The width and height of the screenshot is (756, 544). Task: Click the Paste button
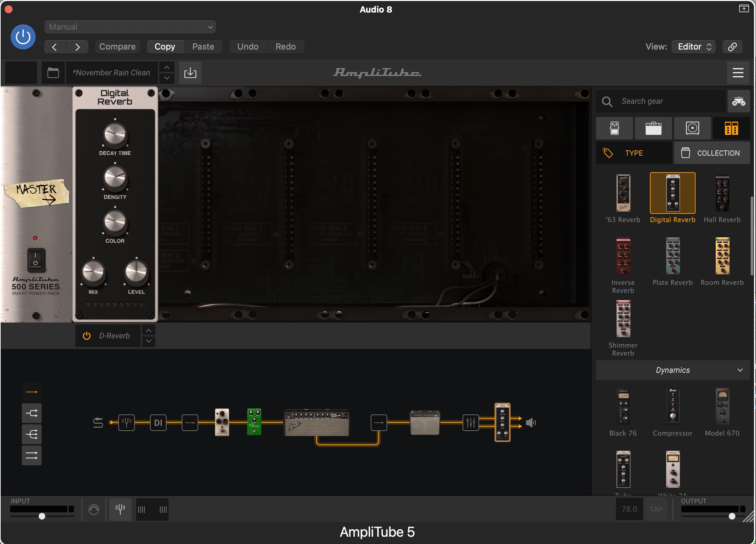point(203,47)
